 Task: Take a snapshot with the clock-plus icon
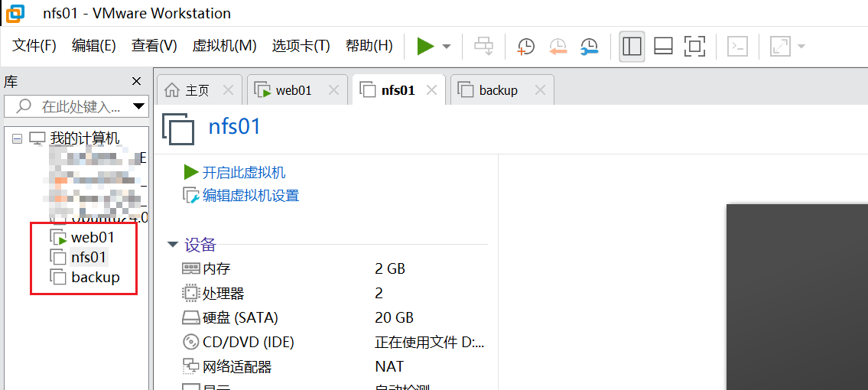[x=525, y=47]
